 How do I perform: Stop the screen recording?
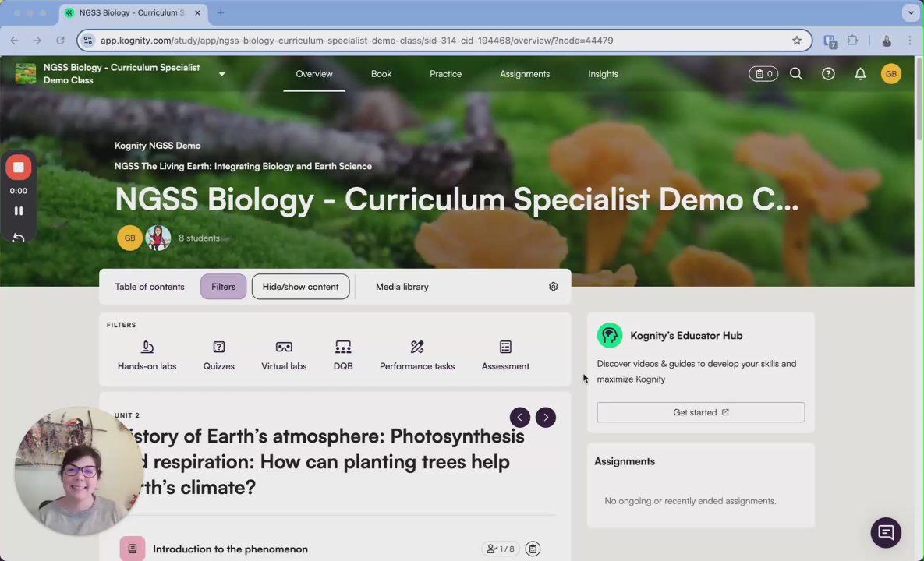(18, 168)
